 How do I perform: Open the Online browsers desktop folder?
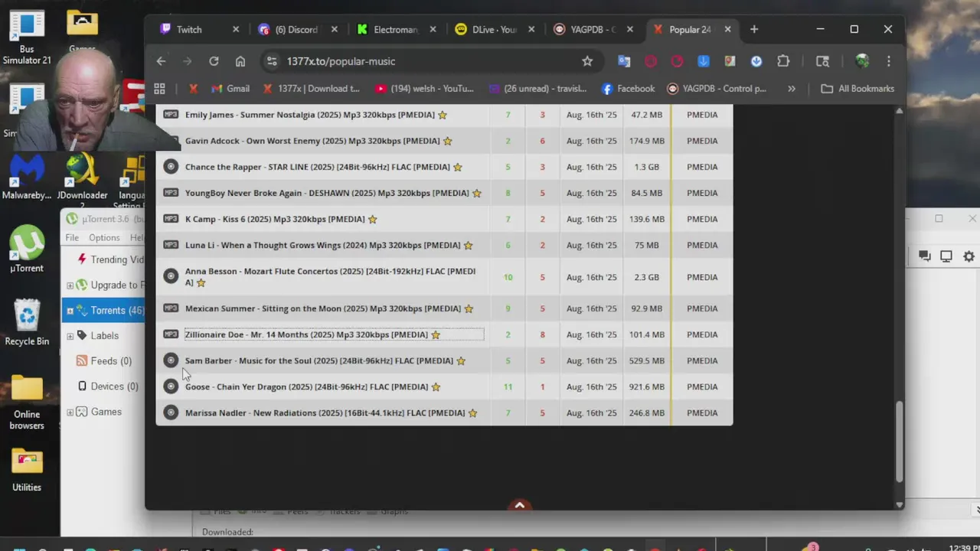click(x=27, y=402)
